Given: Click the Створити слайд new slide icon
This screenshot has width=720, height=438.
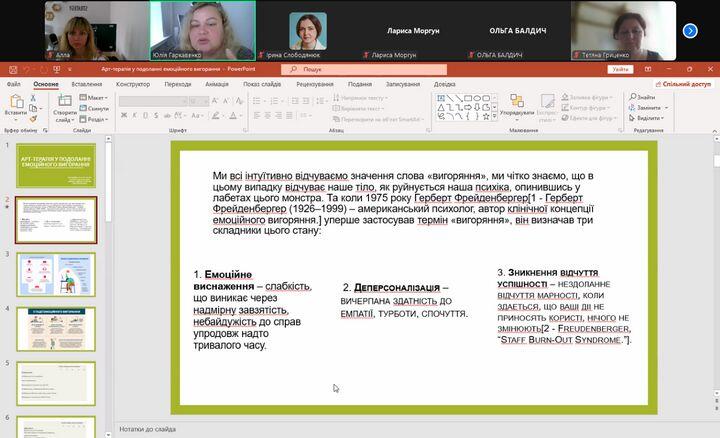Looking at the screenshot, I should (65, 101).
